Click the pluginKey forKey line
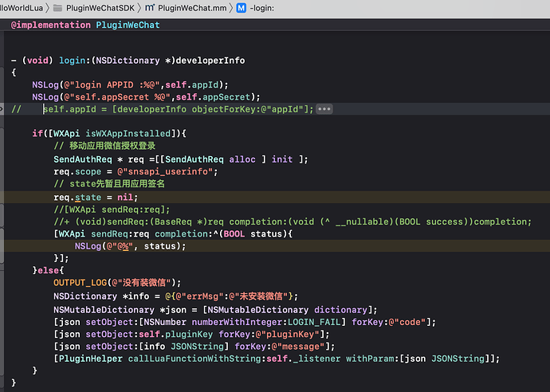This screenshot has height=392, width=550. click(191, 334)
